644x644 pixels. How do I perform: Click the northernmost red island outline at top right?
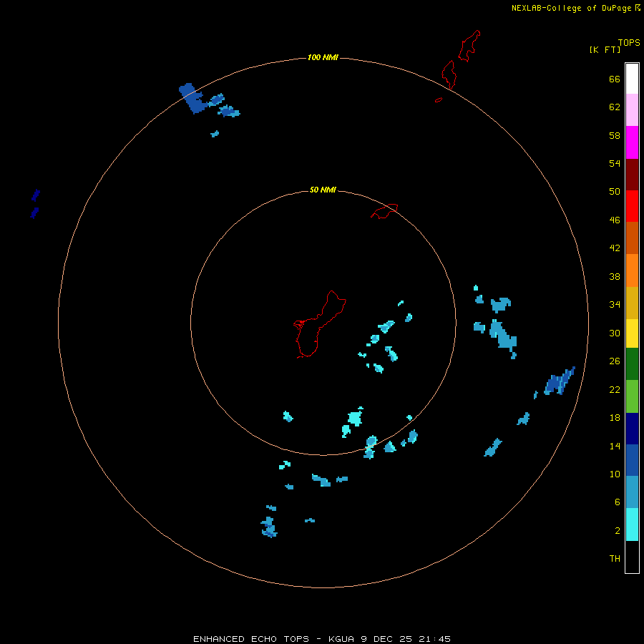(x=469, y=46)
